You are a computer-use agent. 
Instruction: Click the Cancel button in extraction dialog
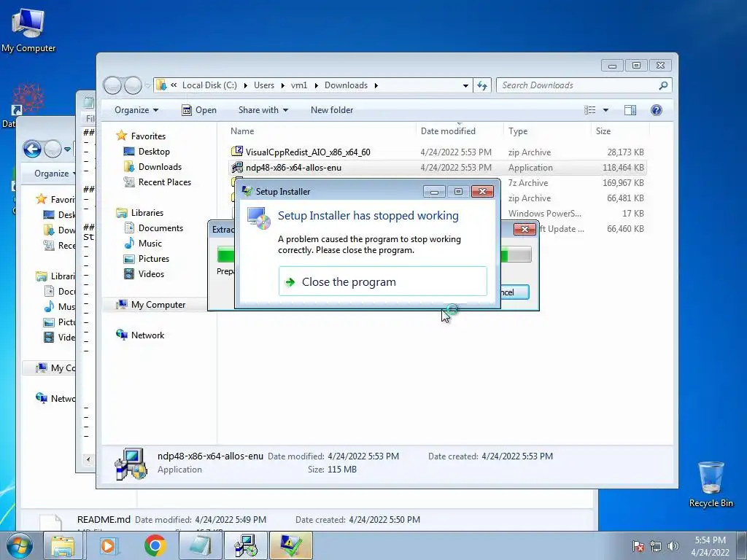[514, 292]
